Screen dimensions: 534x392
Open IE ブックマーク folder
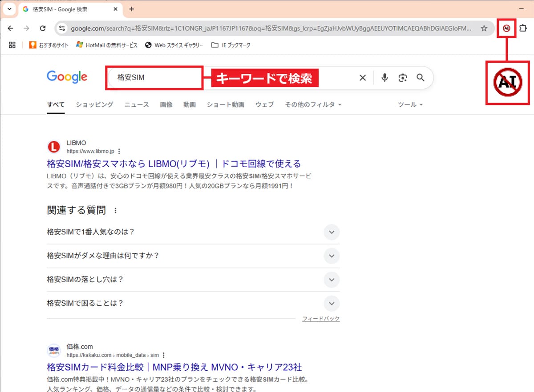231,45
